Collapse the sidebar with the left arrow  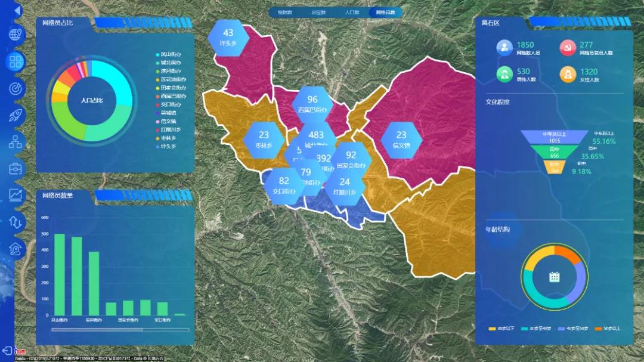(x=17, y=10)
